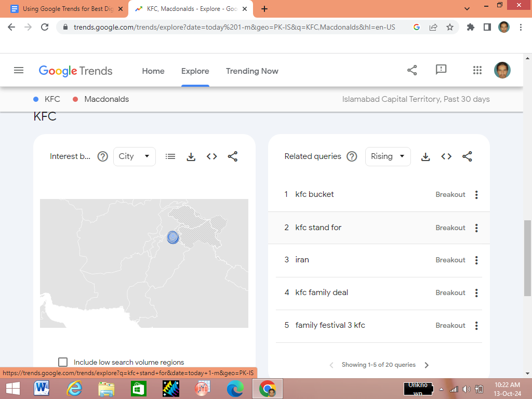Select the Explore tab
532x399 pixels.
tap(195, 71)
